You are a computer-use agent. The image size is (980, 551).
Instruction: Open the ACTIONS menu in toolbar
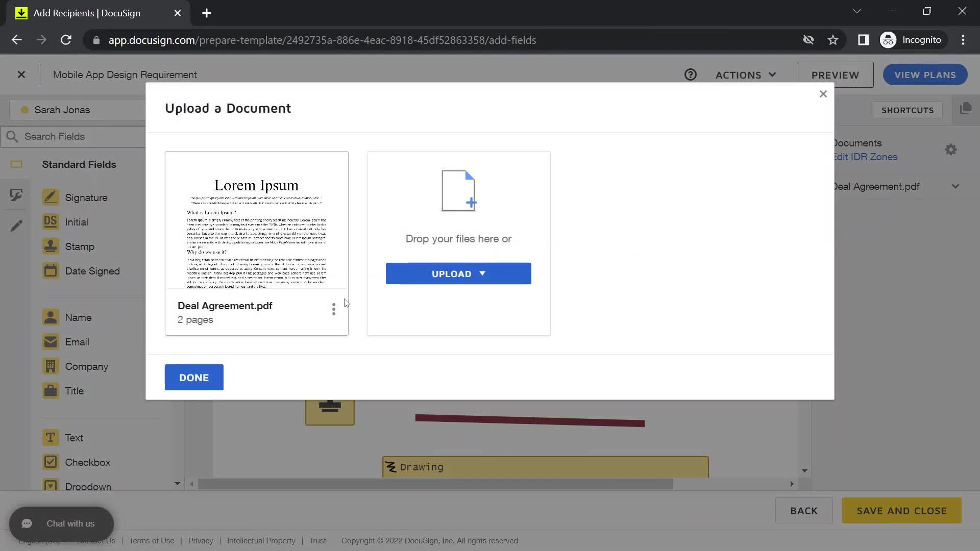coord(744,74)
